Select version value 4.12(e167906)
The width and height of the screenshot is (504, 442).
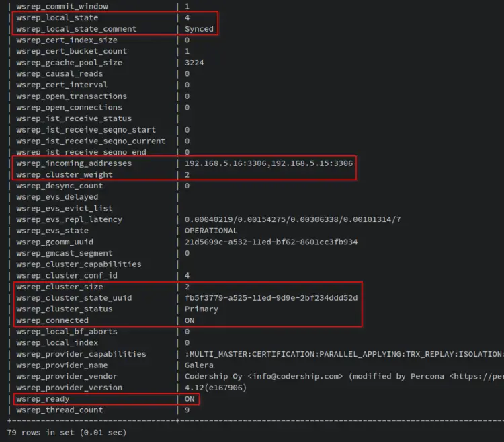(x=216, y=388)
